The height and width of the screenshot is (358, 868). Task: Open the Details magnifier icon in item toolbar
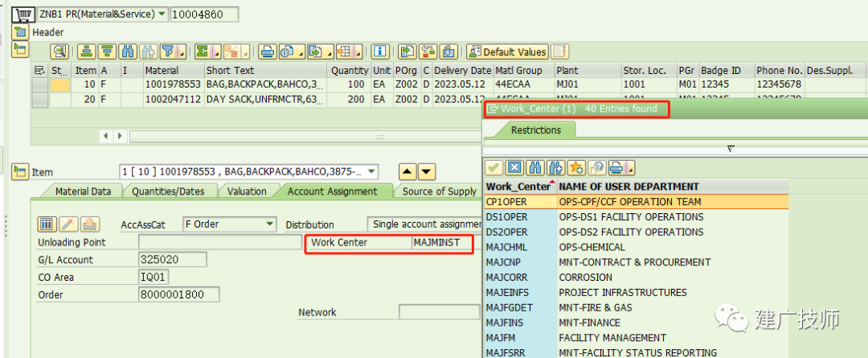point(59,51)
